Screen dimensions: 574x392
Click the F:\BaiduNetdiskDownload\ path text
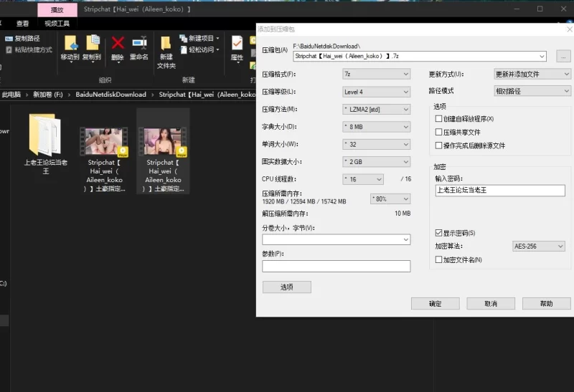point(326,46)
